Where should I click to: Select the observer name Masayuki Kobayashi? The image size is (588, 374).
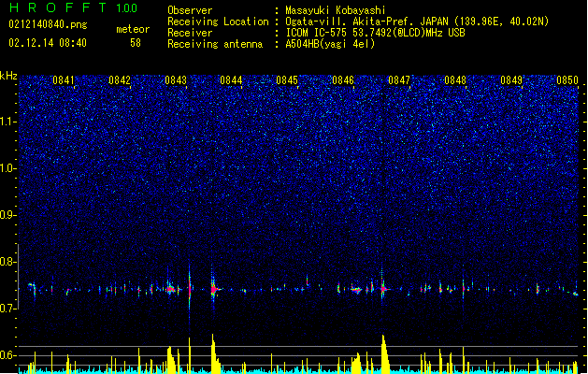(336, 10)
